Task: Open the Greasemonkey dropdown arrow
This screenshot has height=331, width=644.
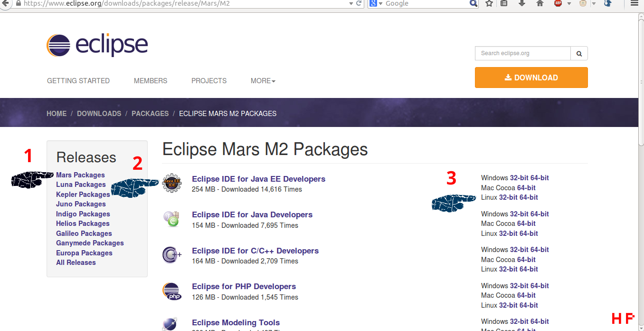Action: (x=594, y=4)
